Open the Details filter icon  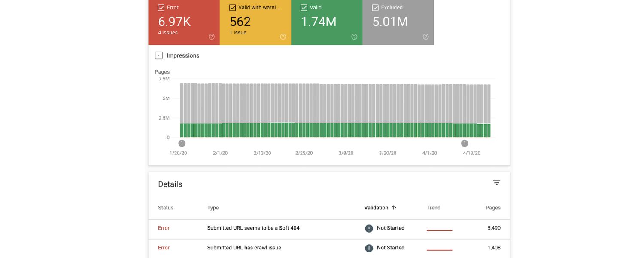(497, 183)
